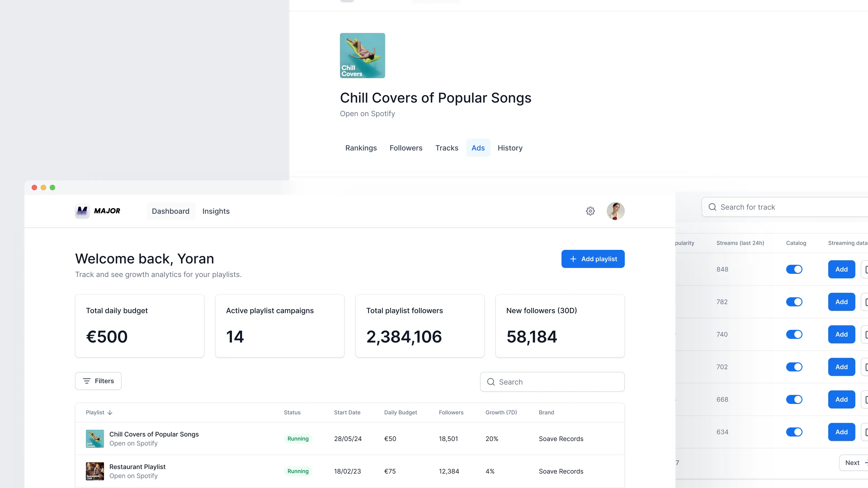Click the Chill Covers thumbnail in the playlist table
Viewport: 868px width, 488px height.
pos(95,439)
